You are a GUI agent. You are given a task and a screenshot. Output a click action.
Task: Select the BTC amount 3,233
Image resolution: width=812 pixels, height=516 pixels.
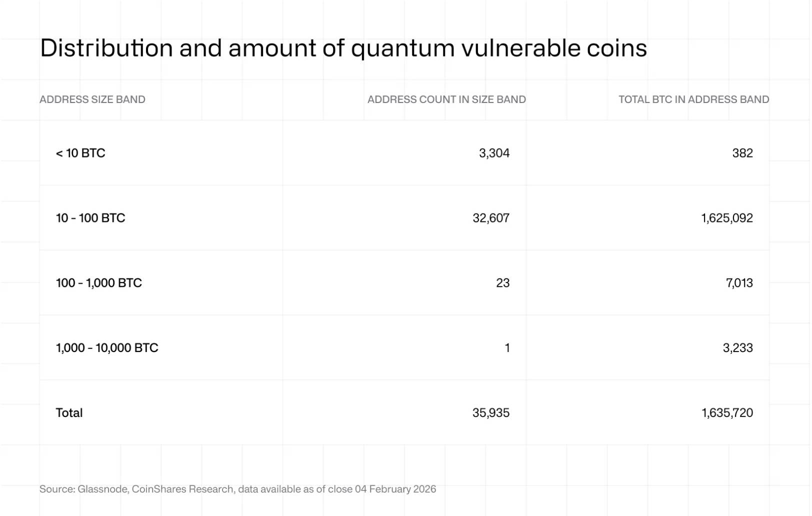[x=737, y=348]
